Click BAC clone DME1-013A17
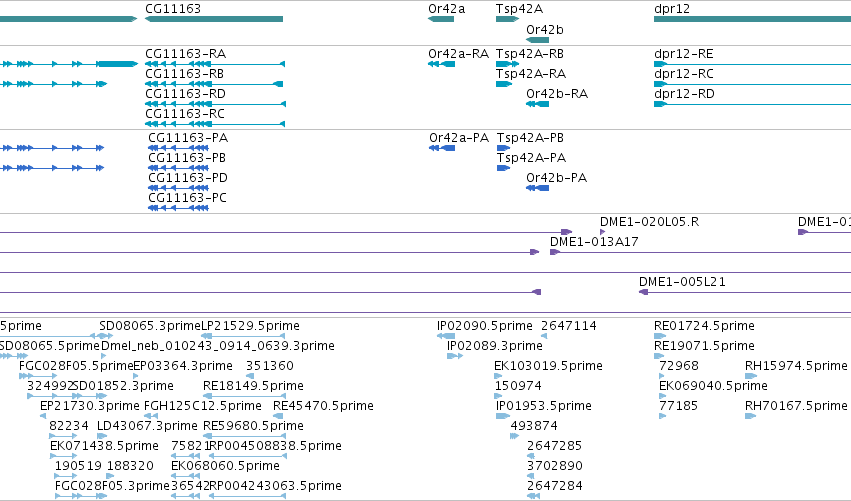Screen dimensions: 851x501 pos(594,242)
